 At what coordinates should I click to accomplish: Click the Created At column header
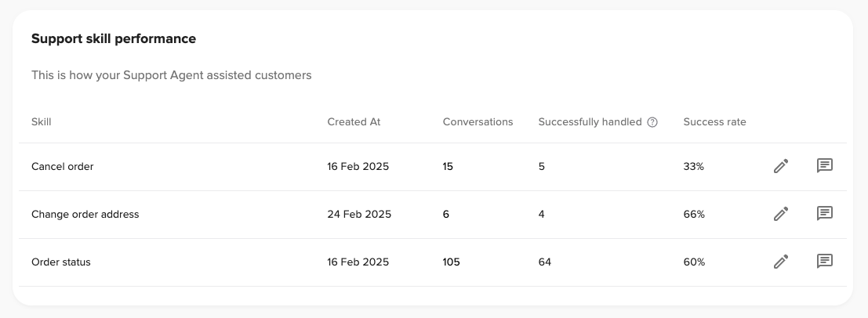coord(354,122)
